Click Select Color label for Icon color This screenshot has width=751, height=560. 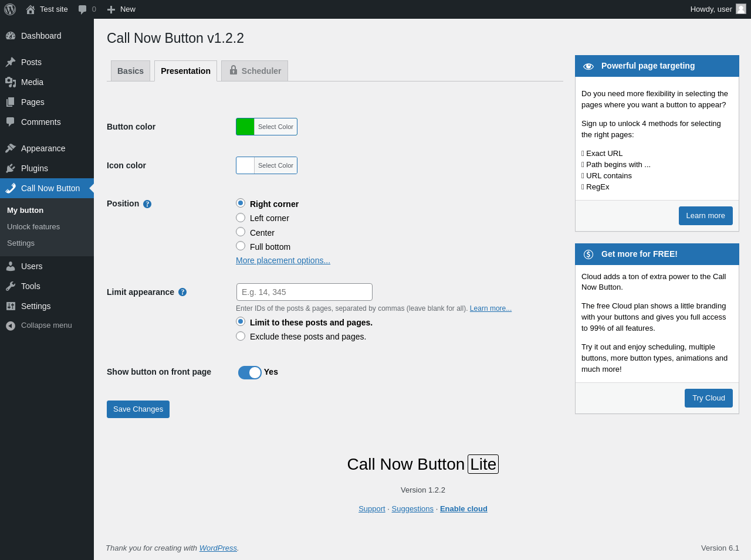click(276, 165)
